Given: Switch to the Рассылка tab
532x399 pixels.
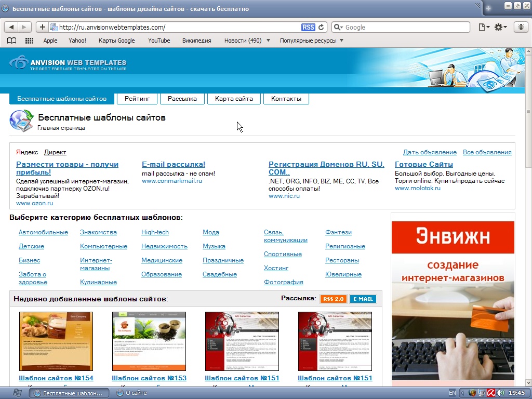Looking at the screenshot, I should (182, 99).
